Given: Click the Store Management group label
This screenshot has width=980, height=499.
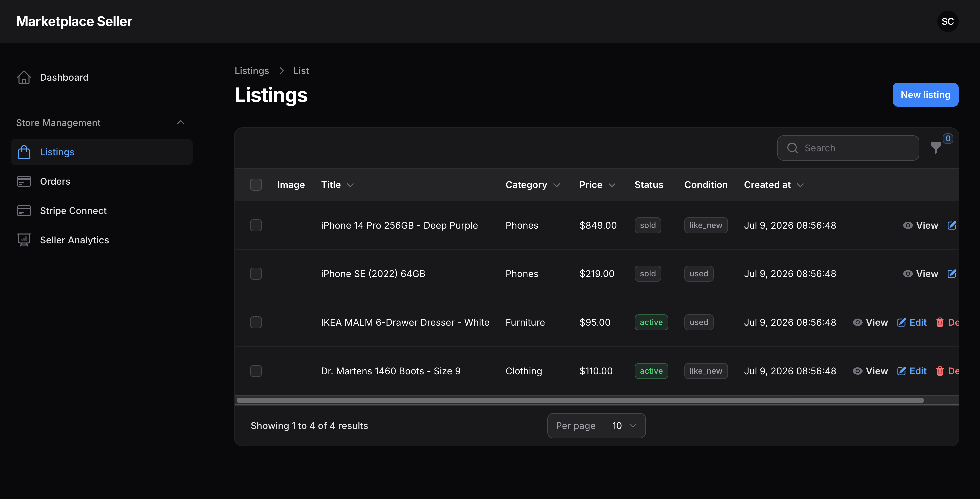Looking at the screenshot, I should 58,122.
